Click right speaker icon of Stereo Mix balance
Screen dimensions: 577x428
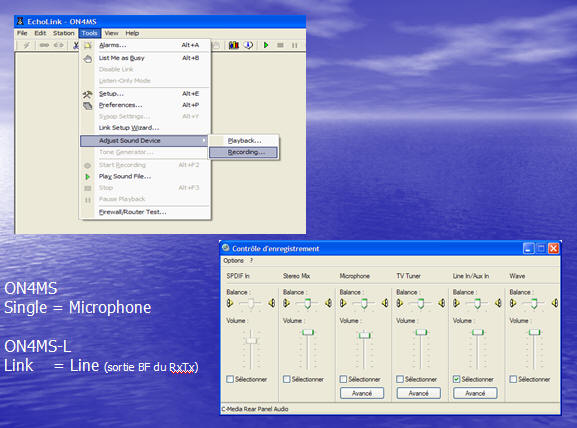click(328, 303)
